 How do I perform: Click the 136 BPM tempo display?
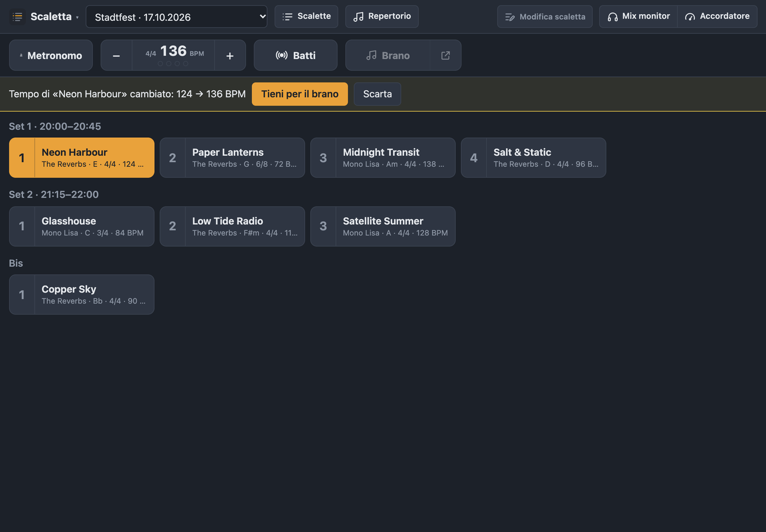pyautogui.click(x=173, y=55)
